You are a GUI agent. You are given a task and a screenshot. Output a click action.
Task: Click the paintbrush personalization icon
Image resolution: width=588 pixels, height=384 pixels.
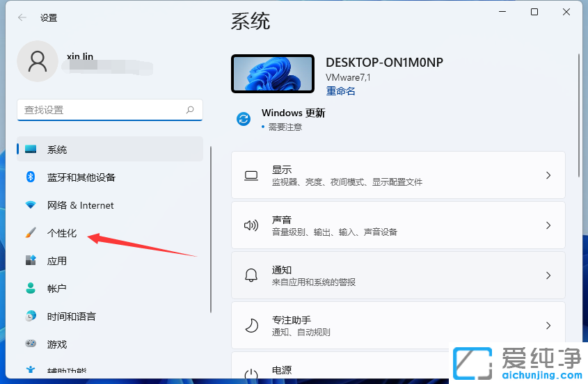coord(31,232)
